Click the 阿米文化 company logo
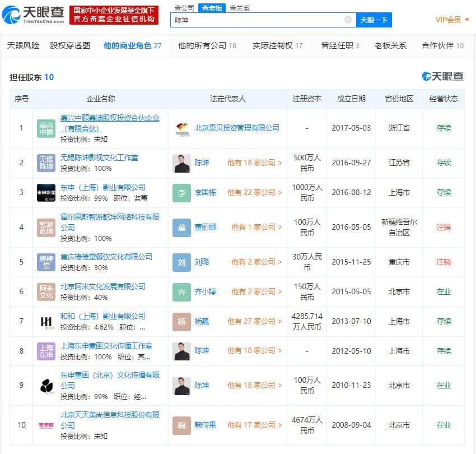476x454 pixels. [46, 291]
